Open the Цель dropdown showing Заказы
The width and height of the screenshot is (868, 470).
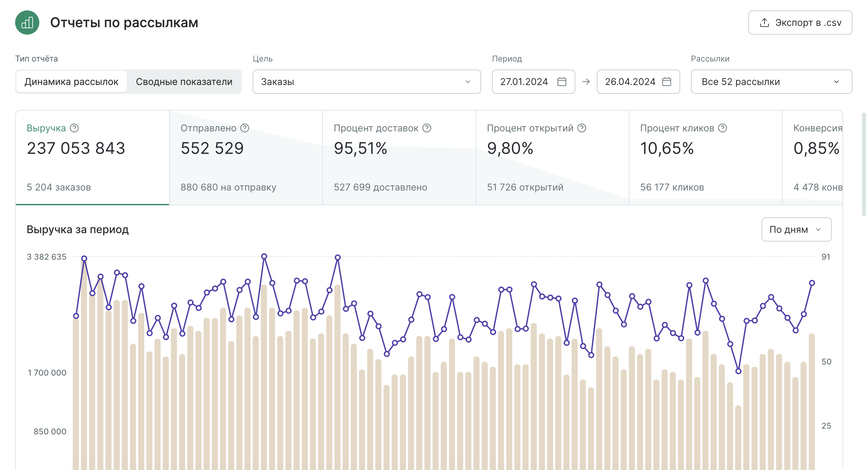[367, 82]
